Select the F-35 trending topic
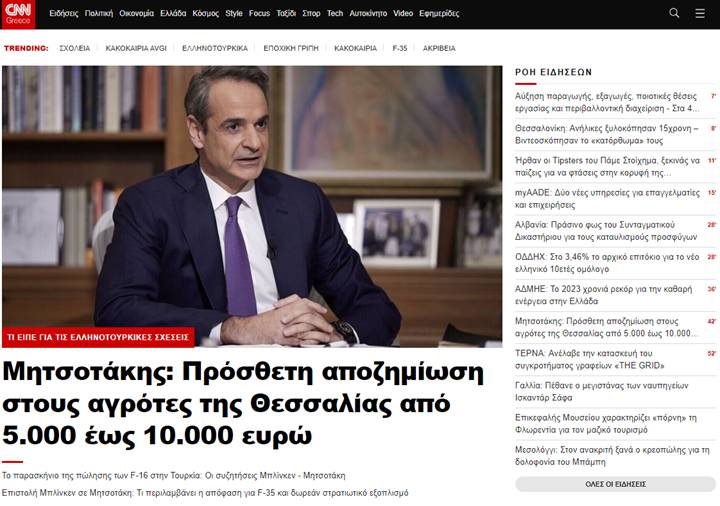 coord(399,48)
